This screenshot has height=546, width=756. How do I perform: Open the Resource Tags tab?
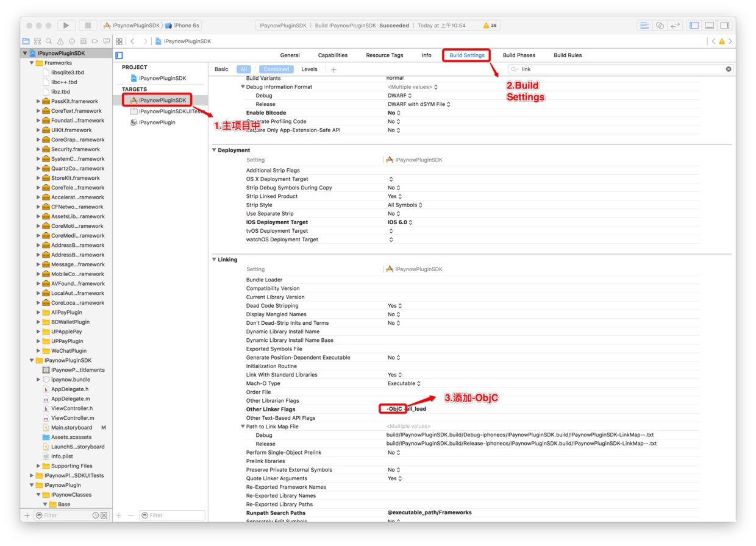pos(385,55)
